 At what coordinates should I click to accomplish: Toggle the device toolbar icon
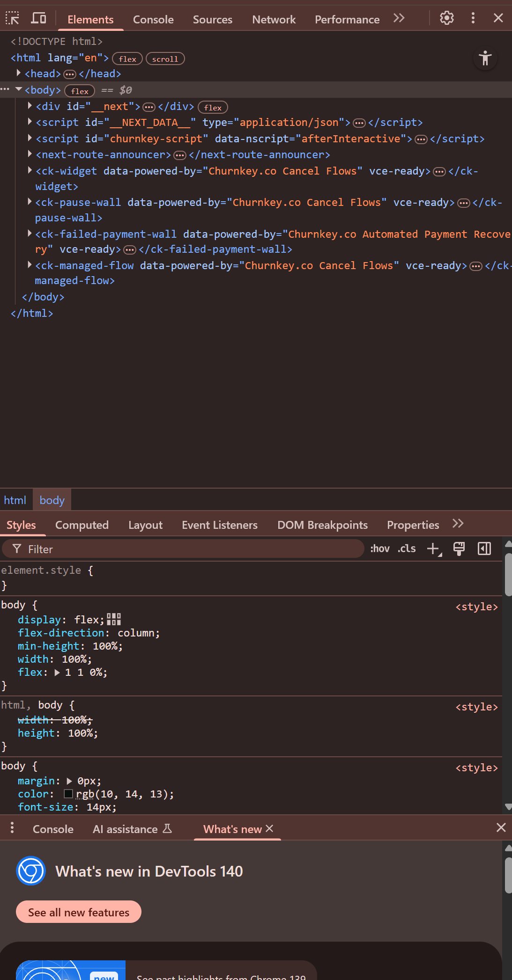[38, 18]
